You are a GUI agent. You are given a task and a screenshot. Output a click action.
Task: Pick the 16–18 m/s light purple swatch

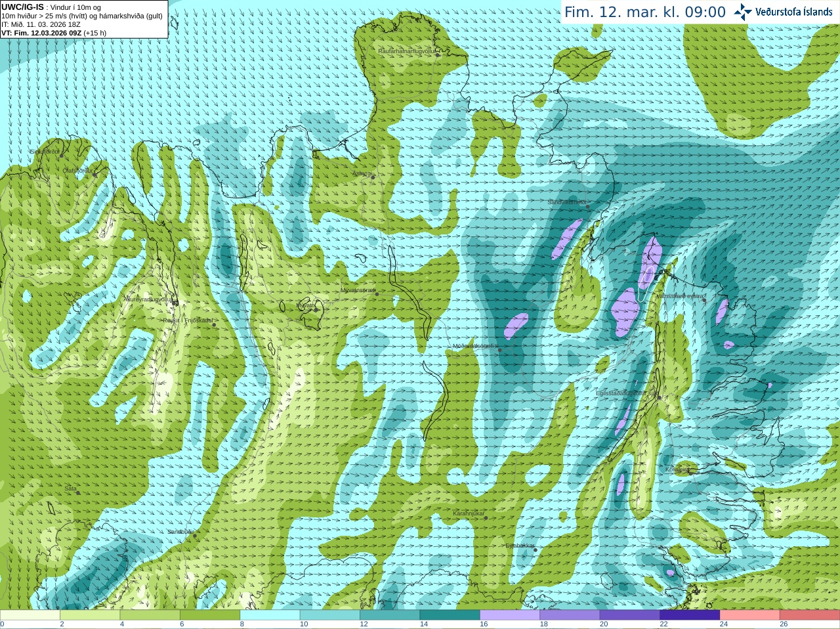(x=510, y=615)
